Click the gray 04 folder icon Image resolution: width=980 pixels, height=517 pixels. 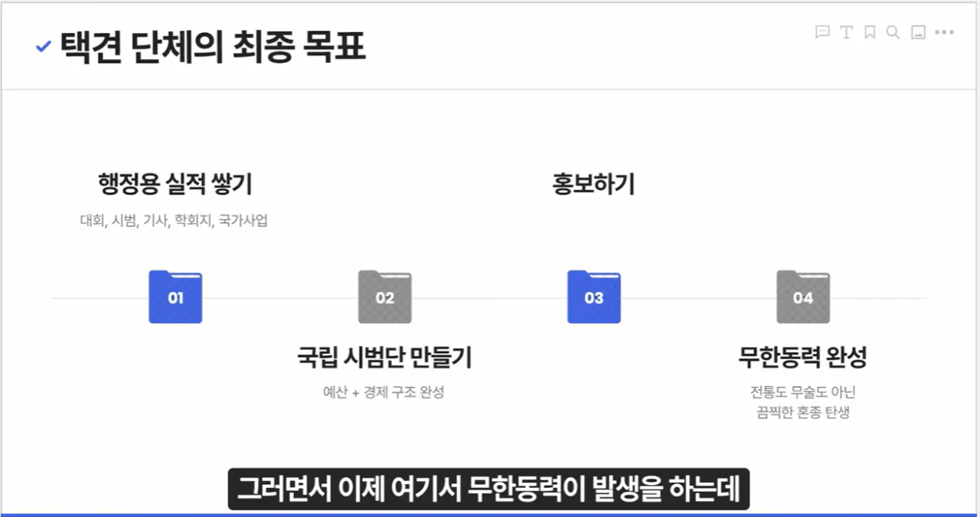coord(803,296)
